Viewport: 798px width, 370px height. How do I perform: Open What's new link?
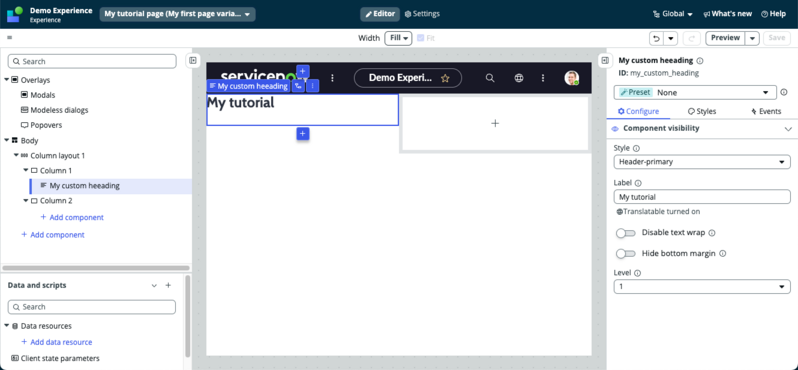tap(727, 14)
